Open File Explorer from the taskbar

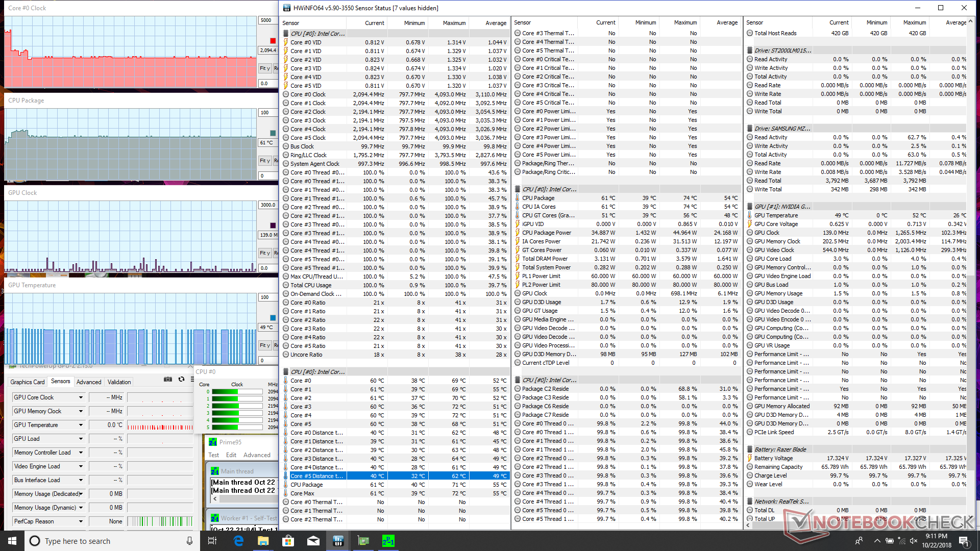[263, 541]
